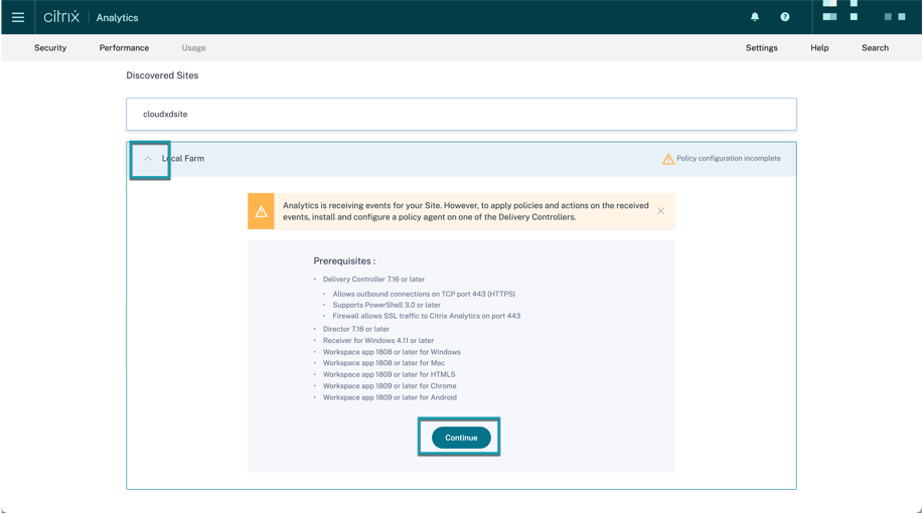This screenshot has width=922, height=514.
Task: Select the Usage tab
Action: point(193,48)
